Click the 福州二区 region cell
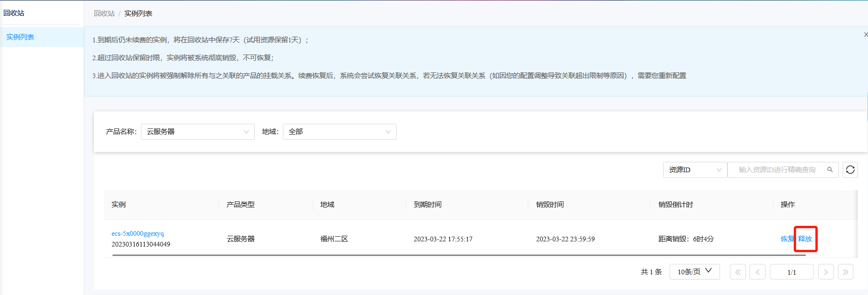Viewport: 868px width, 295px height. (334, 239)
